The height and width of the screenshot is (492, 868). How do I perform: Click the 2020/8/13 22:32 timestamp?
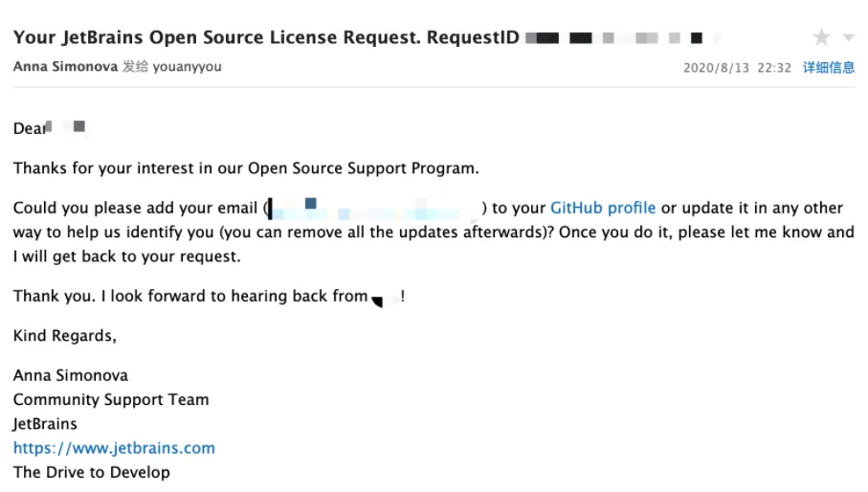pos(737,68)
